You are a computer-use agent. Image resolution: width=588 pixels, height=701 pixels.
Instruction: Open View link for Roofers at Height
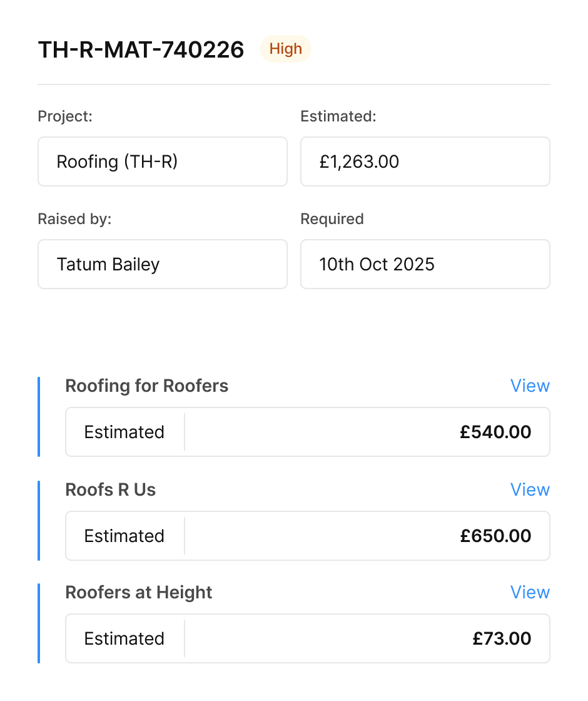coord(530,592)
